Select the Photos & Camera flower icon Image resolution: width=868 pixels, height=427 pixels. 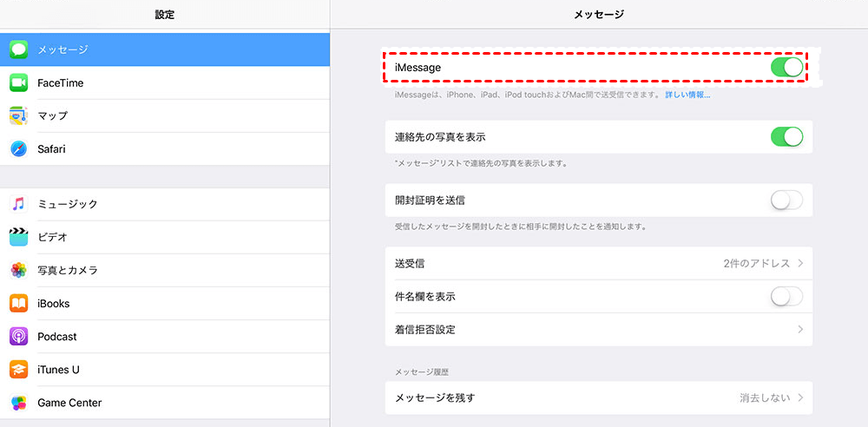coord(19,270)
